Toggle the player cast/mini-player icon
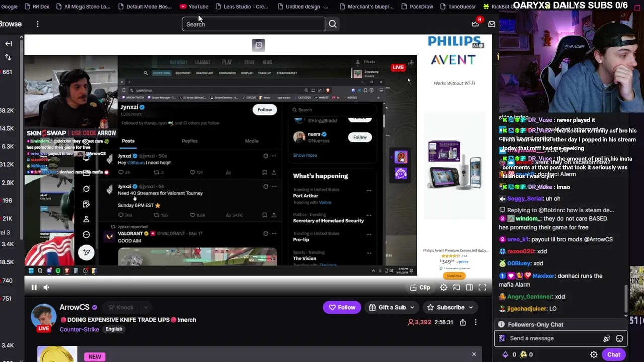Screen dimensions: 644x362 [456, 287]
